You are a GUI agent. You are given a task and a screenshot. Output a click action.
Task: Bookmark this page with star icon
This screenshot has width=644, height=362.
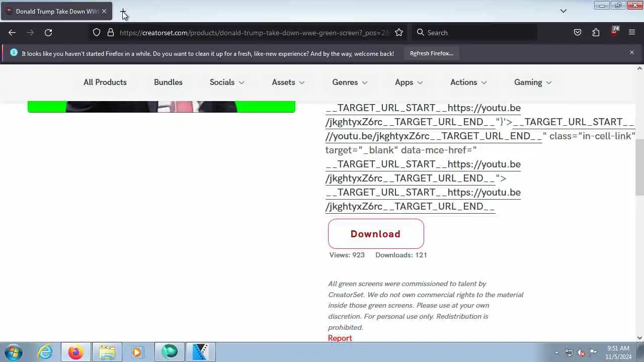pyautogui.click(x=399, y=33)
